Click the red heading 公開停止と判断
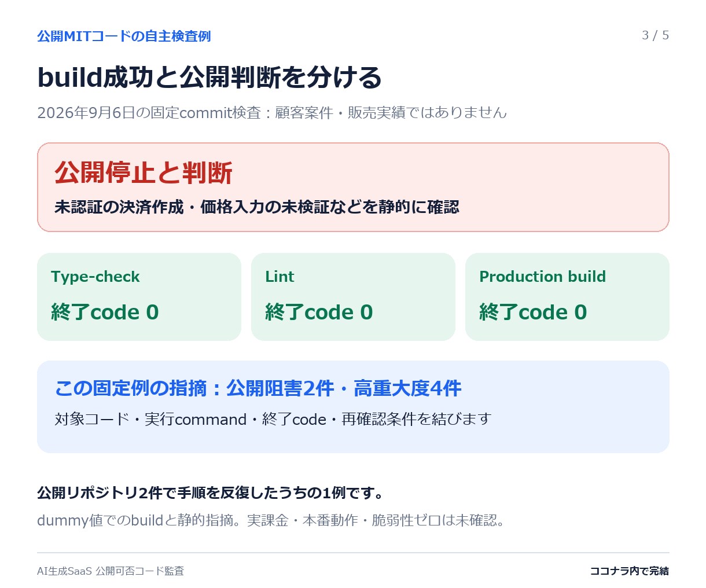The height and width of the screenshot is (588, 706). tap(144, 172)
